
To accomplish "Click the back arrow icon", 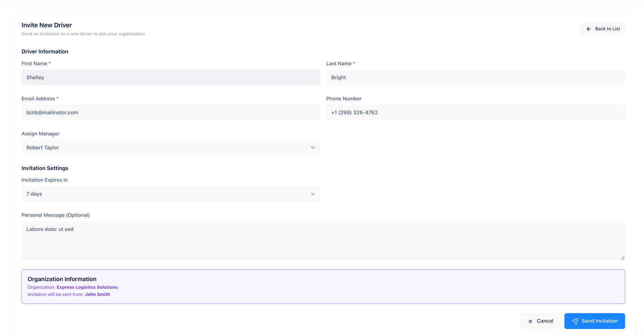I will (x=588, y=29).
